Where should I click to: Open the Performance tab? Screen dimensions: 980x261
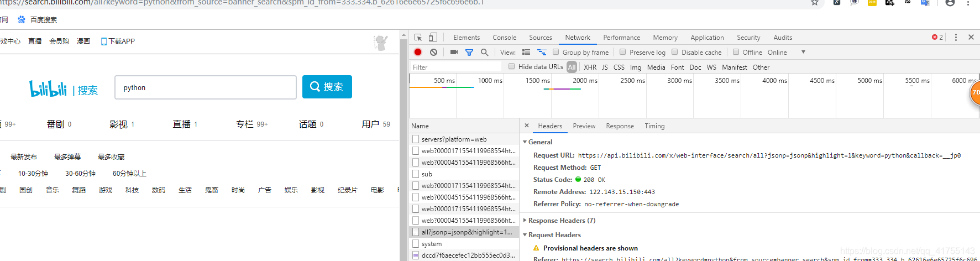(x=622, y=38)
